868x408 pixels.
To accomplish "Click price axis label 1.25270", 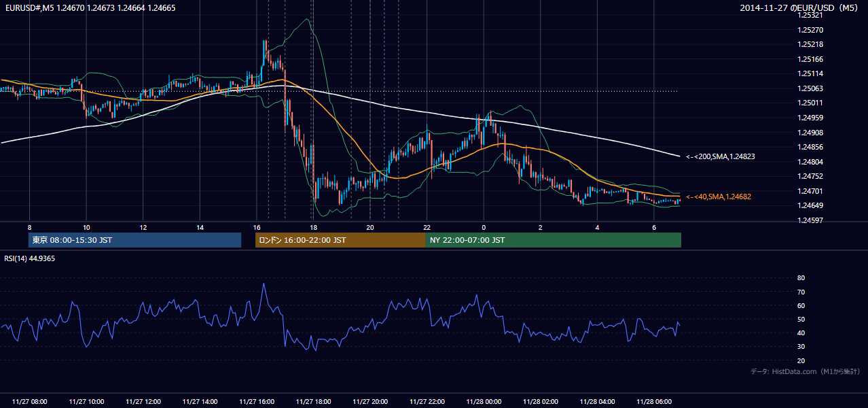I will pos(810,30).
